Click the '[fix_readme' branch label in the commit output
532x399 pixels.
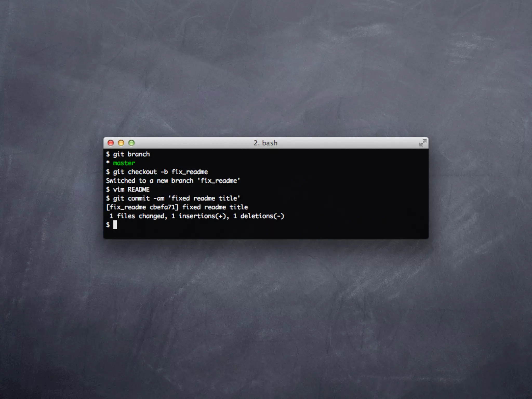126,207
